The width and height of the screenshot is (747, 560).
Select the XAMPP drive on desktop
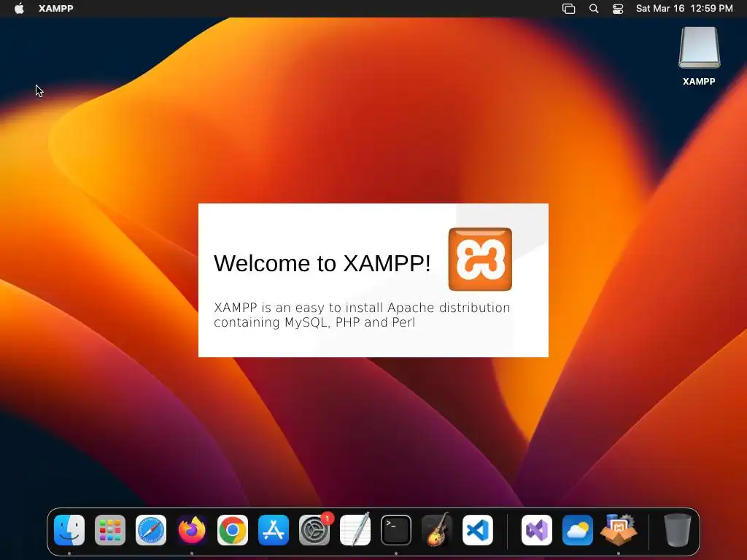click(x=700, y=47)
